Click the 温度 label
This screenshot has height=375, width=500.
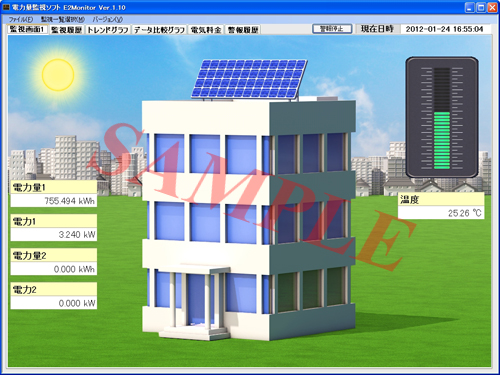[441, 199]
